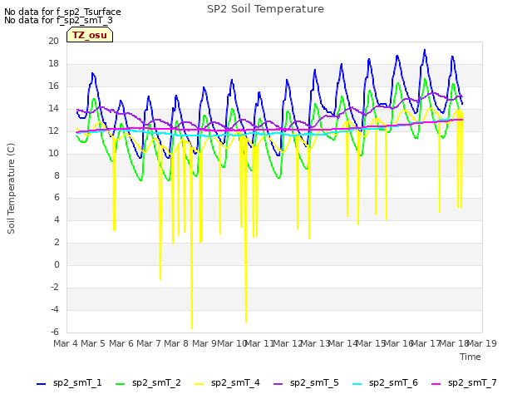This screenshot has width=532, height=399.
Task: Toggle the sp2_smT_7 legend entry
Action: tap(464, 383)
